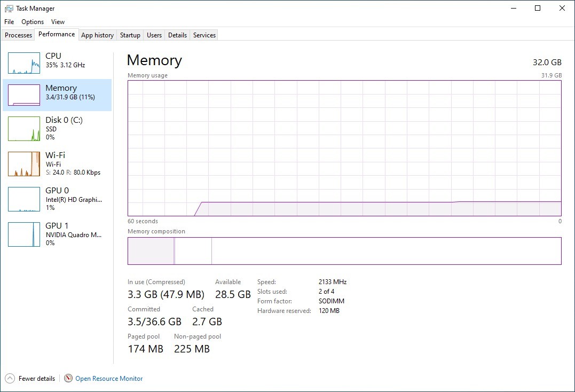Select GPU 0 Intel HD Graphics graph

coord(24,199)
